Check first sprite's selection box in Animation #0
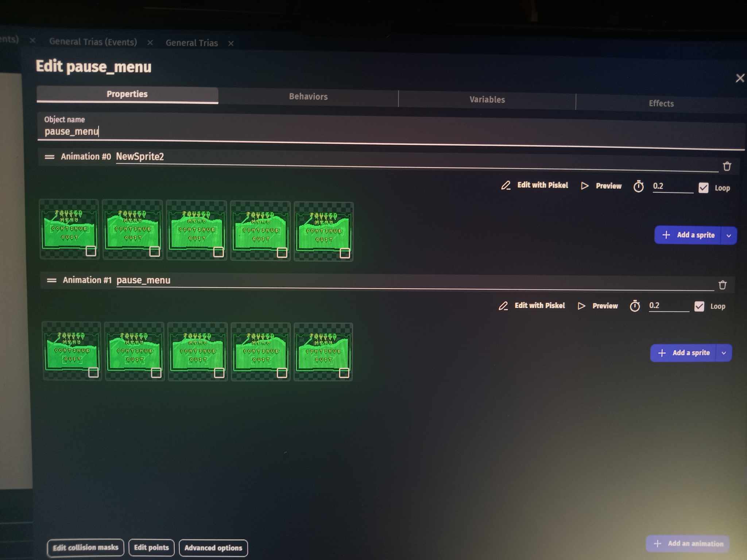 (91, 251)
